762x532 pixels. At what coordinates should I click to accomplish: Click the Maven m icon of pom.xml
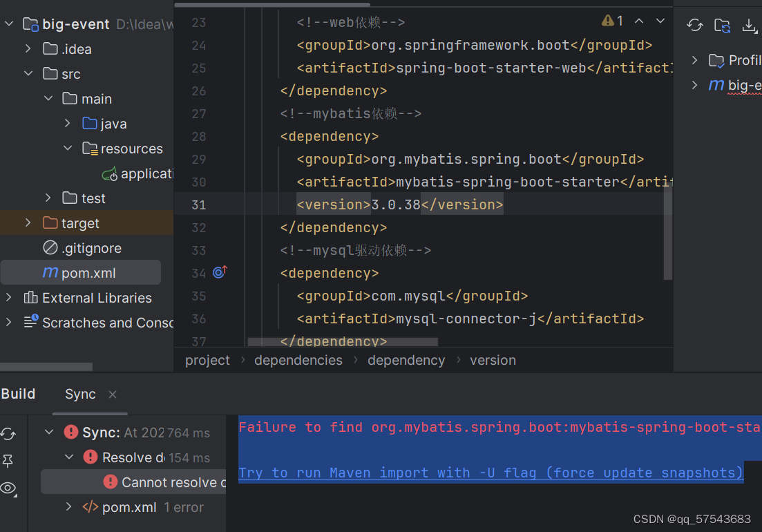tap(50, 272)
